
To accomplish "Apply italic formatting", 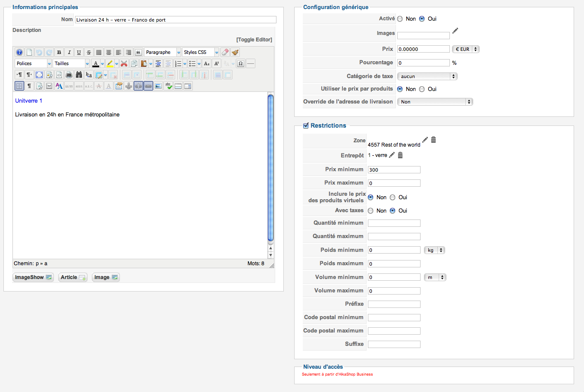I will [69, 52].
